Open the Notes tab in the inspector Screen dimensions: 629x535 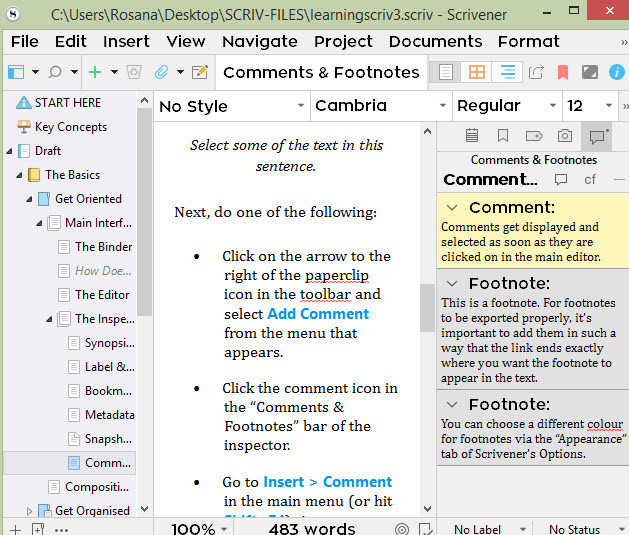(472, 136)
